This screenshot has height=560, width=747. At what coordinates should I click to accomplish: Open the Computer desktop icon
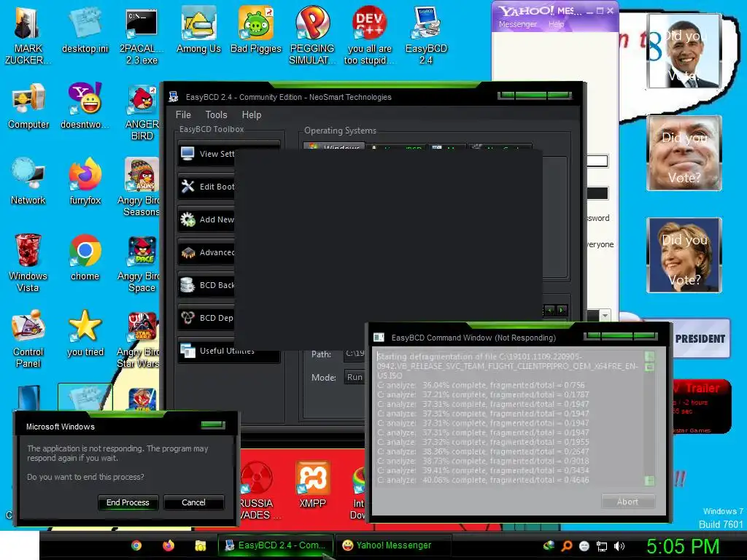point(28,106)
